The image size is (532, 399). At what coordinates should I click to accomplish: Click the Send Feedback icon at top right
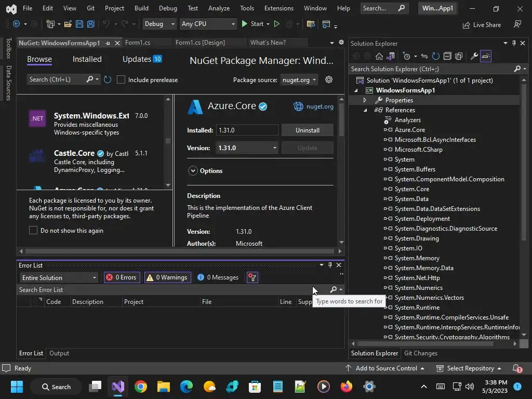(517, 24)
